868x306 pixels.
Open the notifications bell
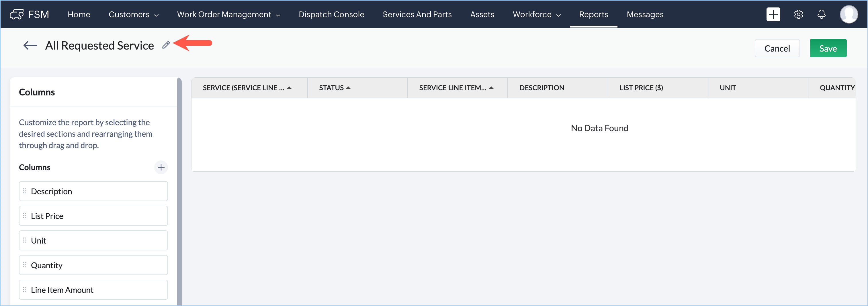tap(822, 14)
